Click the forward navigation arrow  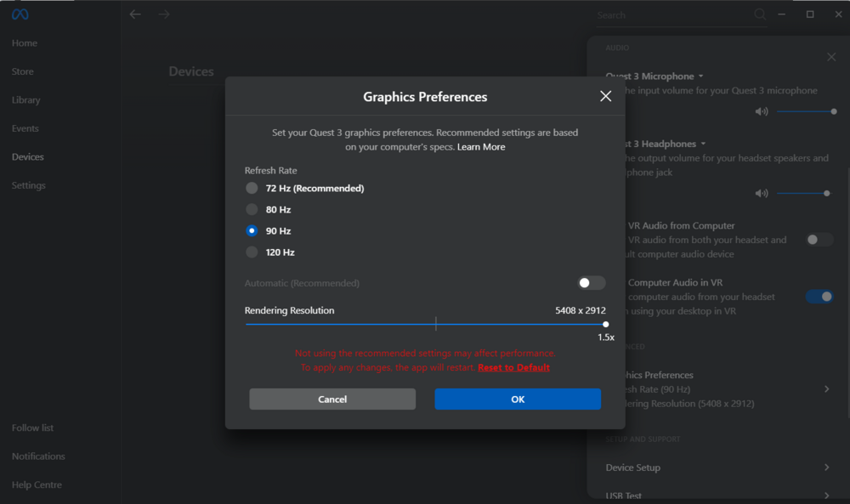164,14
